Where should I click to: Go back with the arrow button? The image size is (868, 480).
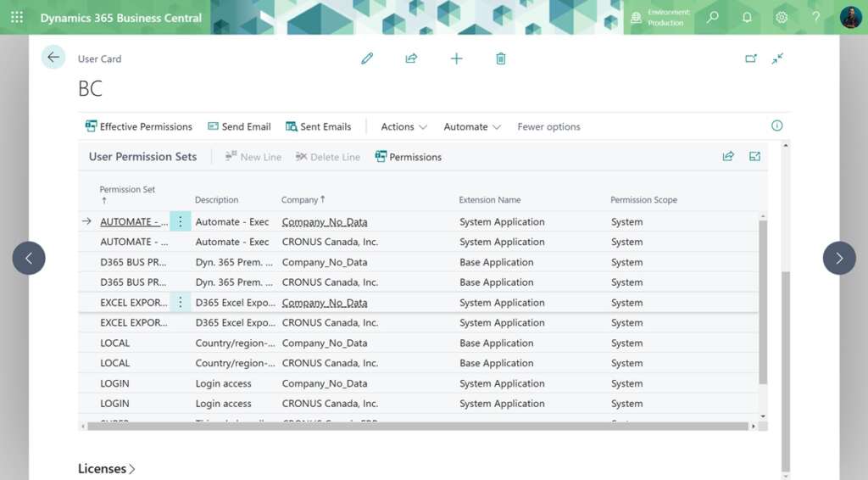[x=53, y=57]
